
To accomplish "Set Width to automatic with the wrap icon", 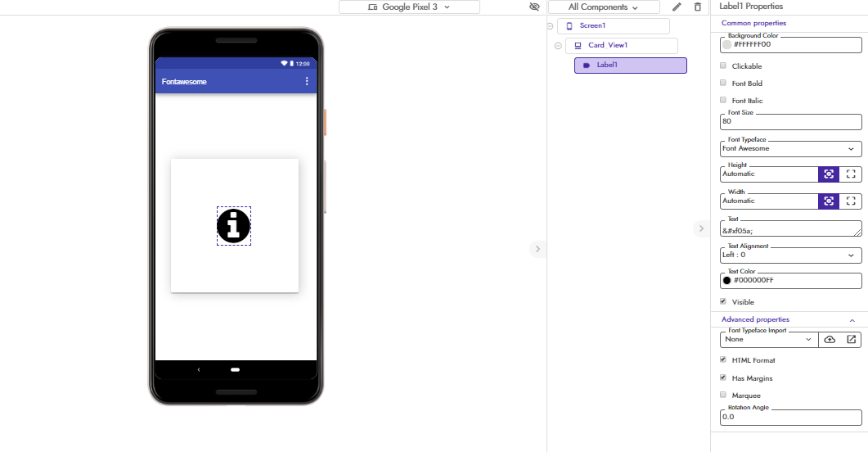I will pos(829,201).
